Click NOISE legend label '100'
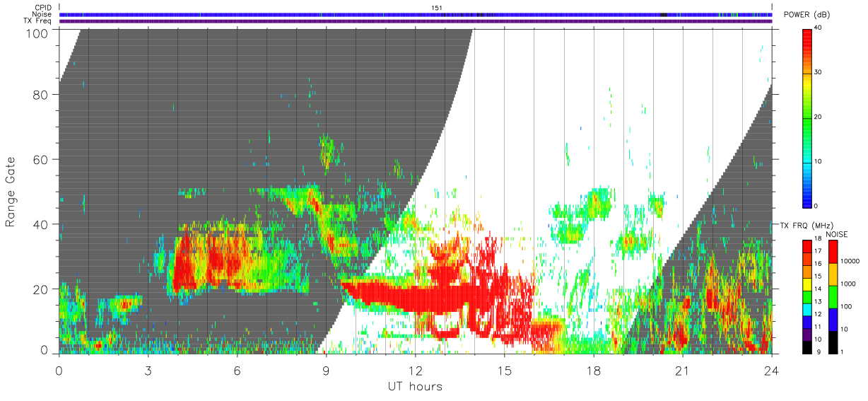This screenshot has height=401, width=868. [846, 306]
